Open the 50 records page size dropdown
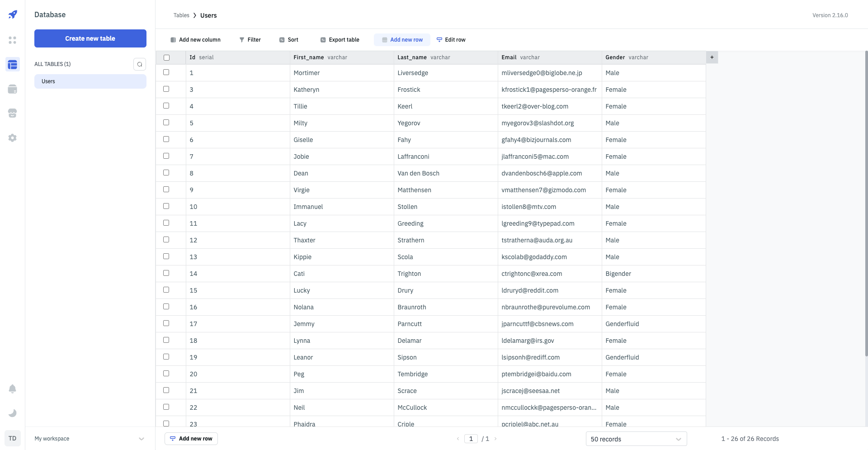868x450 pixels. tap(636, 439)
